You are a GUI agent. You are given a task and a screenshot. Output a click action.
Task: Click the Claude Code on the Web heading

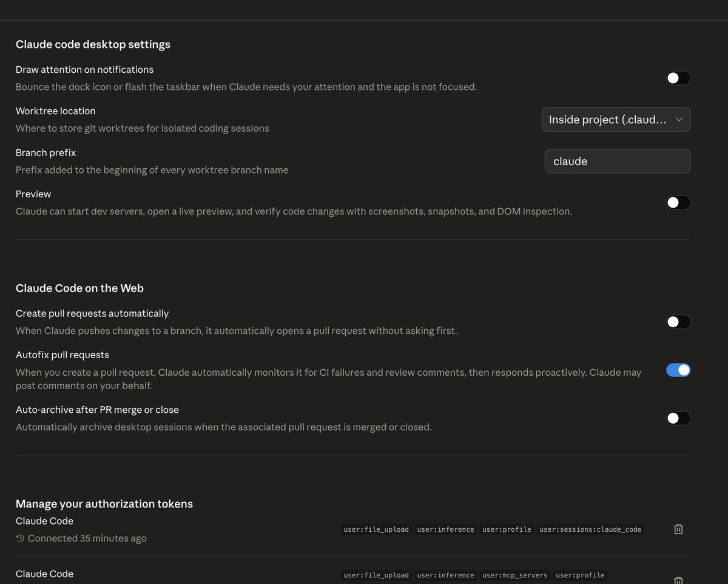(x=79, y=288)
